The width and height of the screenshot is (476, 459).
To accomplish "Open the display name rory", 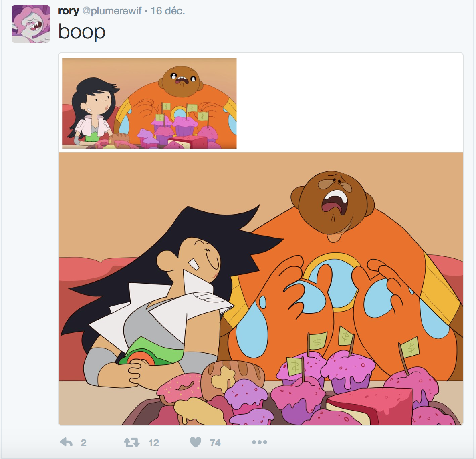I will point(69,11).
